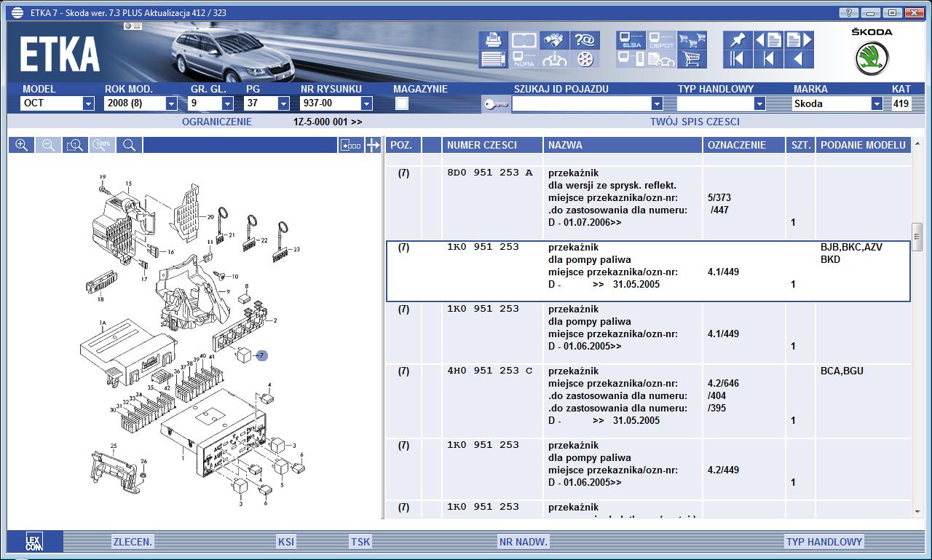Click into the KAT number field

click(x=901, y=103)
